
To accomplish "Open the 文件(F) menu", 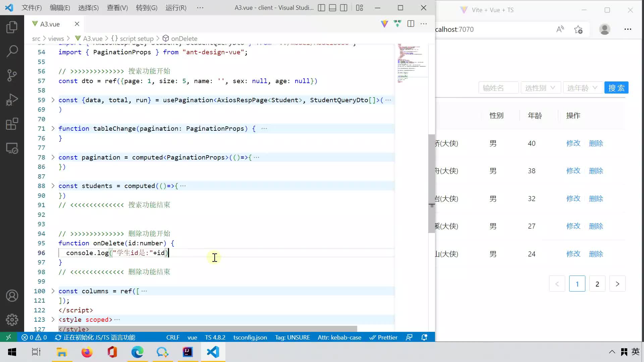I will pos(32,8).
